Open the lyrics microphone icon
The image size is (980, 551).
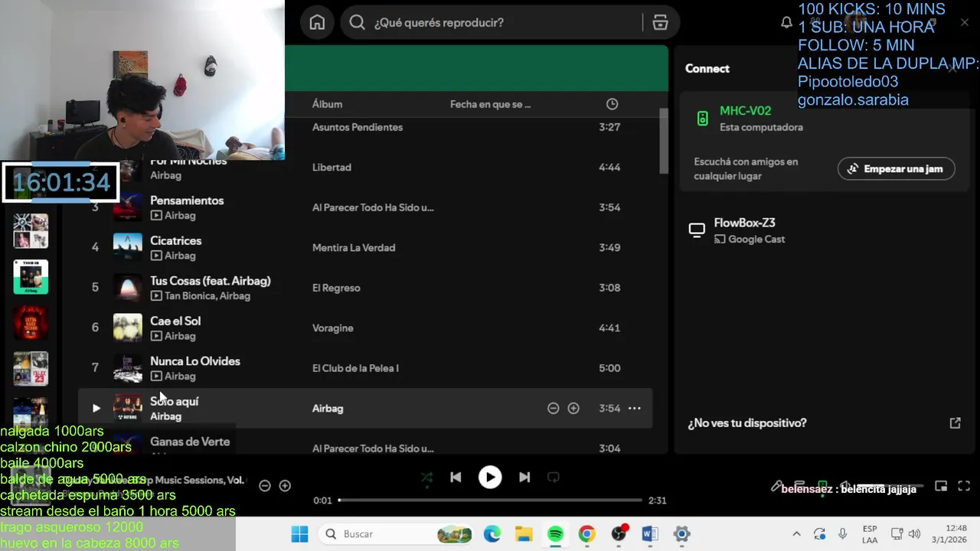pos(776,486)
